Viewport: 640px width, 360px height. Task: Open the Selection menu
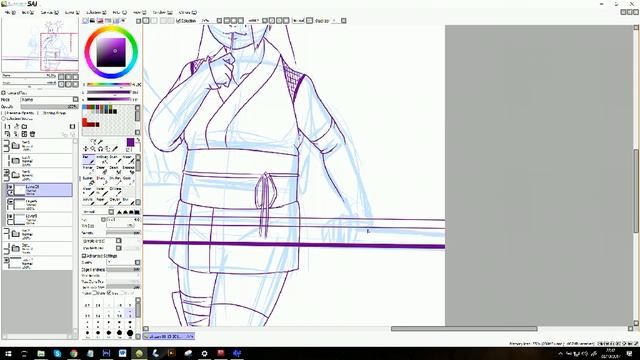96,13
